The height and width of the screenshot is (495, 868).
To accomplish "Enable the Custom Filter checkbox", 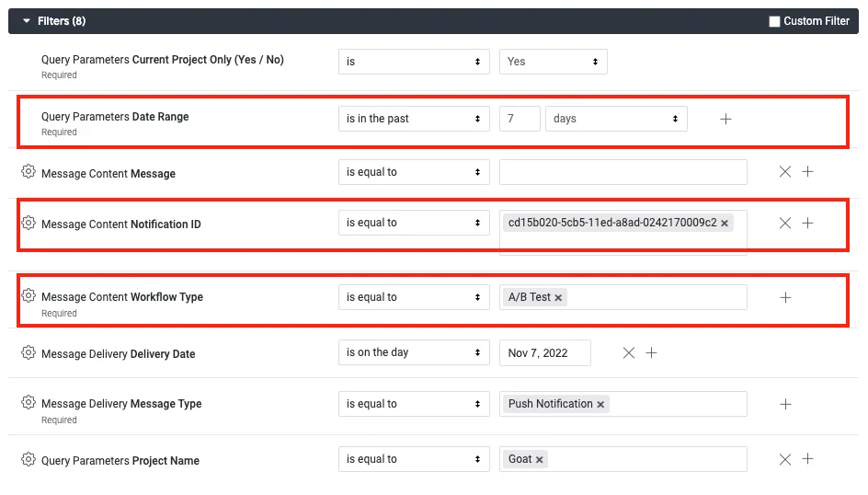I will point(774,21).
